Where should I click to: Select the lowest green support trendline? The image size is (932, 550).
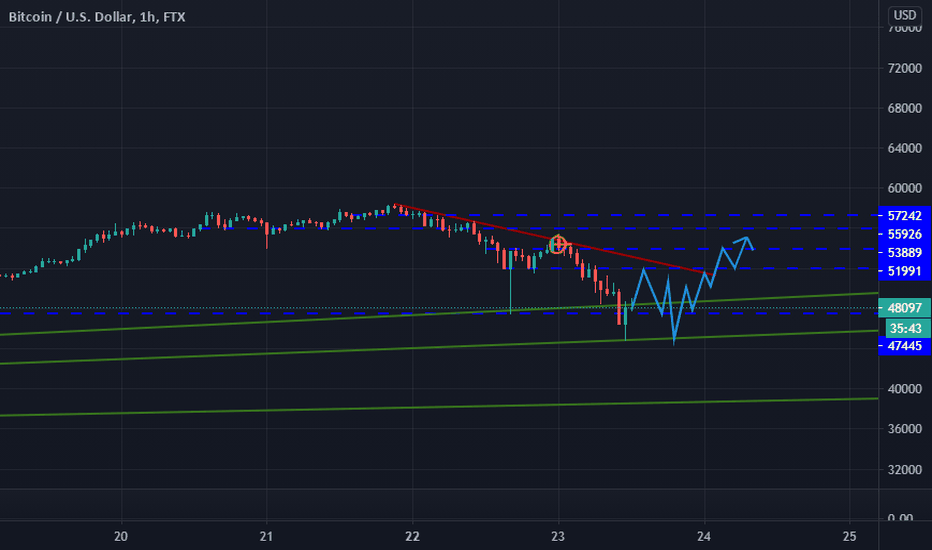click(439, 407)
